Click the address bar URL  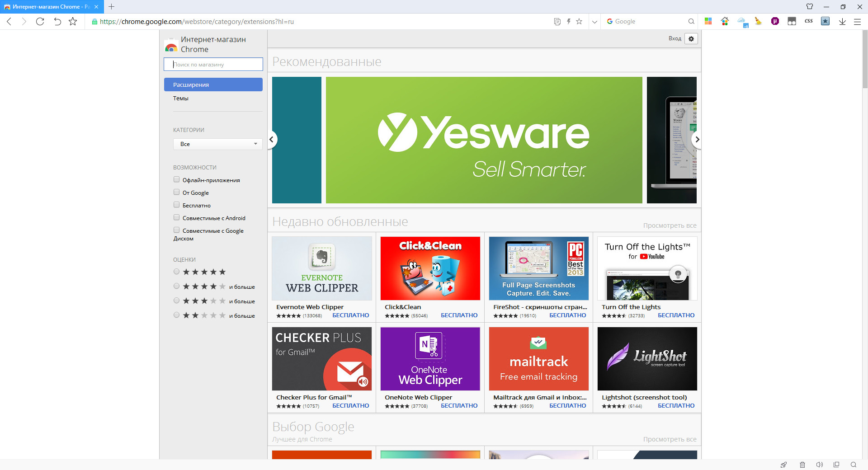click(x=197, y=21)
